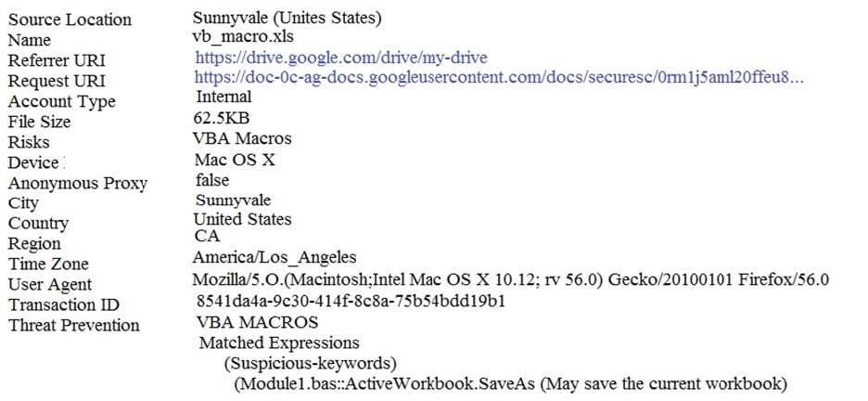
Task: Click the Time Zone value America/Los_Angeles
Action: point(274,258)
